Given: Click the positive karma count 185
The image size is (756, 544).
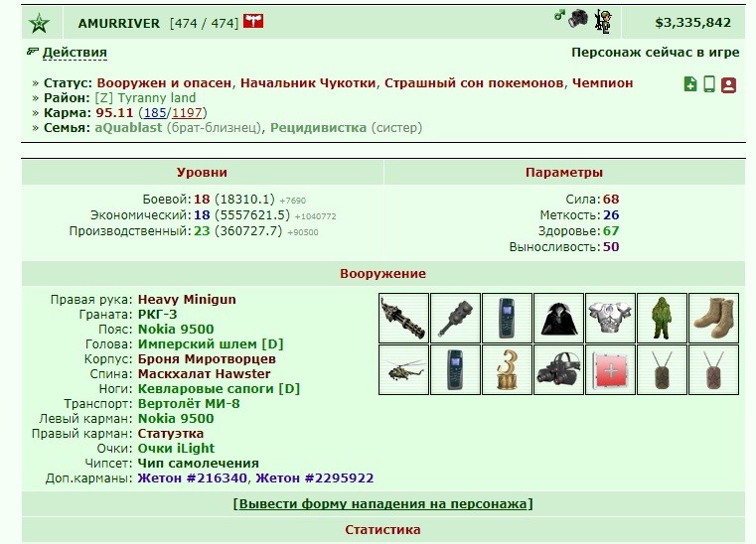Looking at the screenshot, I should 155,113.
